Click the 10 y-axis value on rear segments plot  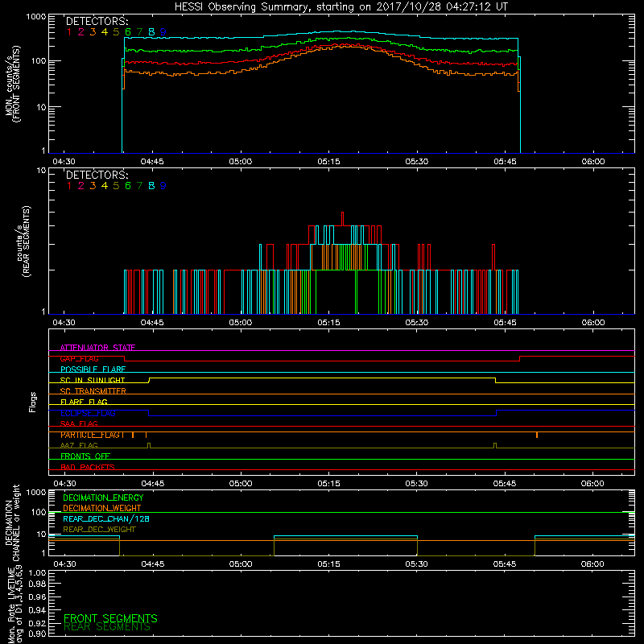point(42,171)
